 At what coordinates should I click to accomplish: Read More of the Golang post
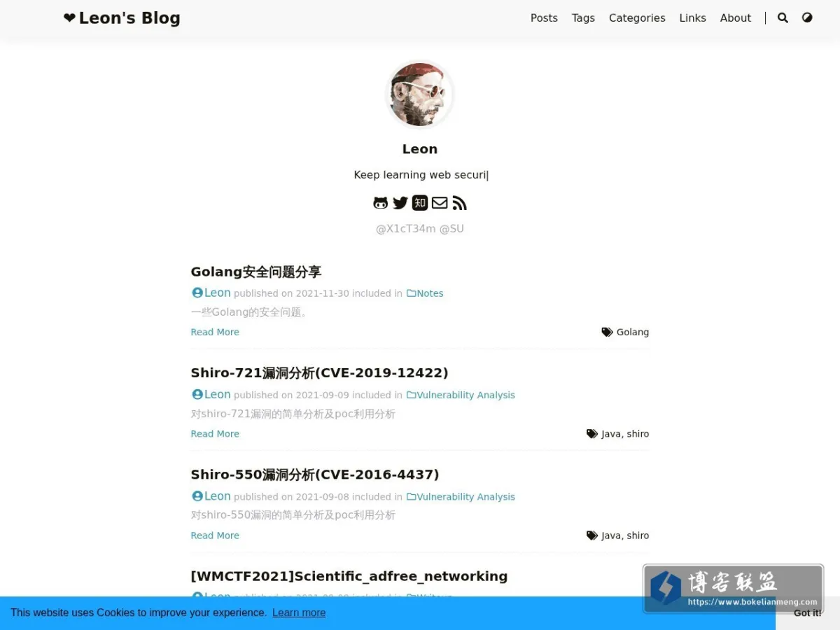(215, 332)
